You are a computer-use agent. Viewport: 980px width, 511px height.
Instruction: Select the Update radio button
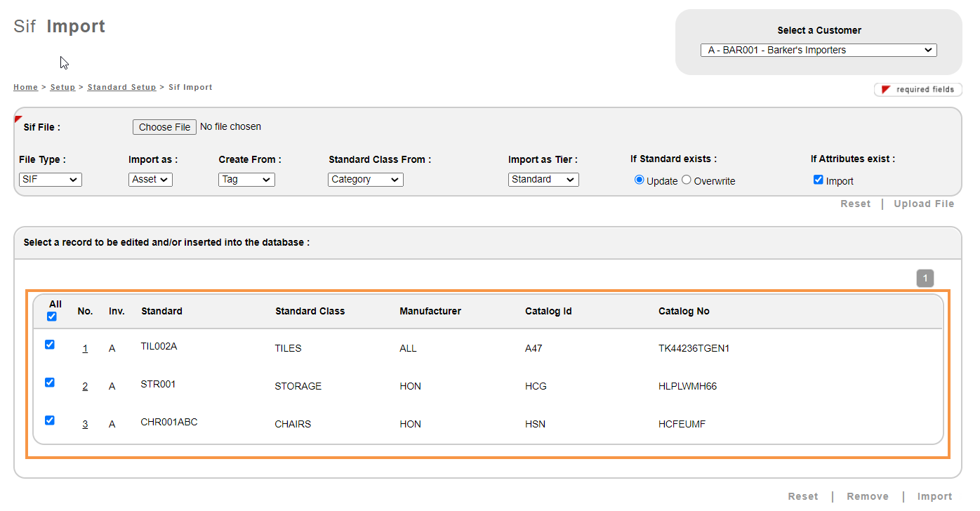[x=640, y=180]
